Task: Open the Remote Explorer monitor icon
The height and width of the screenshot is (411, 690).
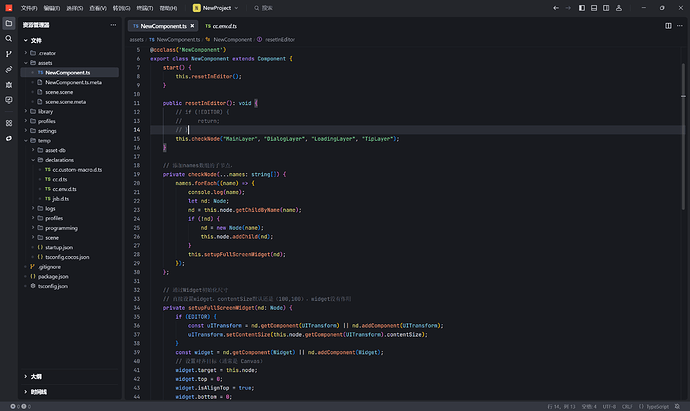Action: (x=9, y=100)
